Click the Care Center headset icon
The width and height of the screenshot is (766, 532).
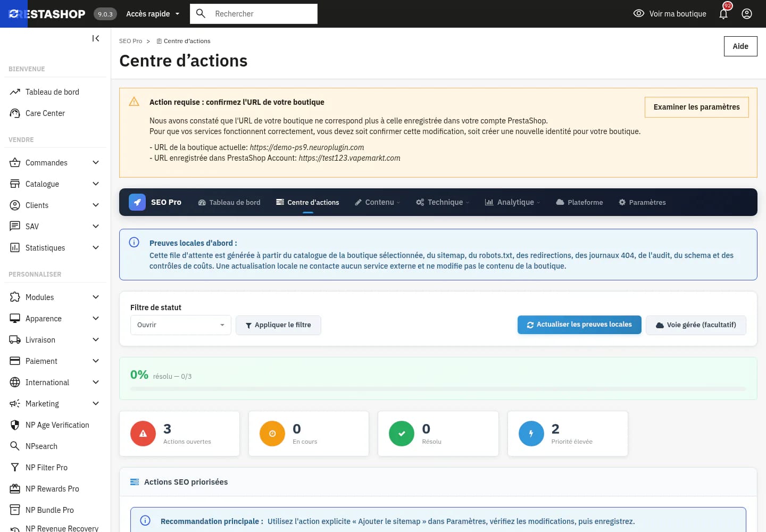click(15, 113)
